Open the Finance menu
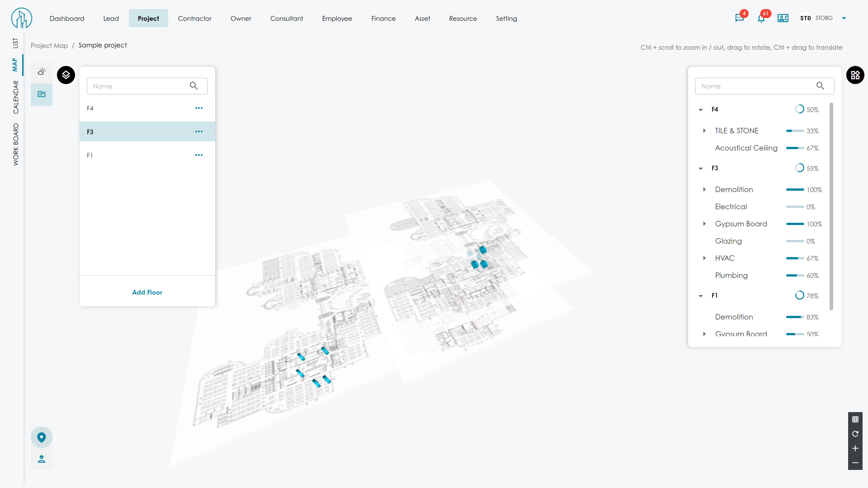Viewport: 868px width, 488px height. (383, 19)
